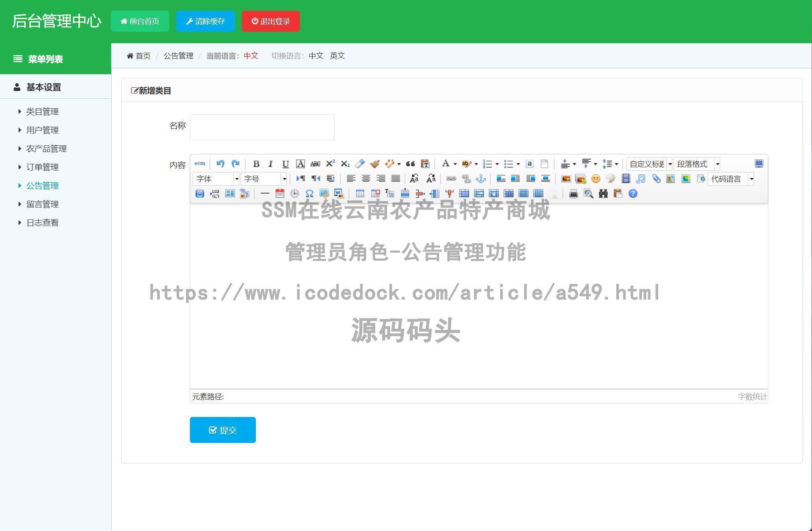Open 农产品管理 in the sidebar menu

(47, 149)
